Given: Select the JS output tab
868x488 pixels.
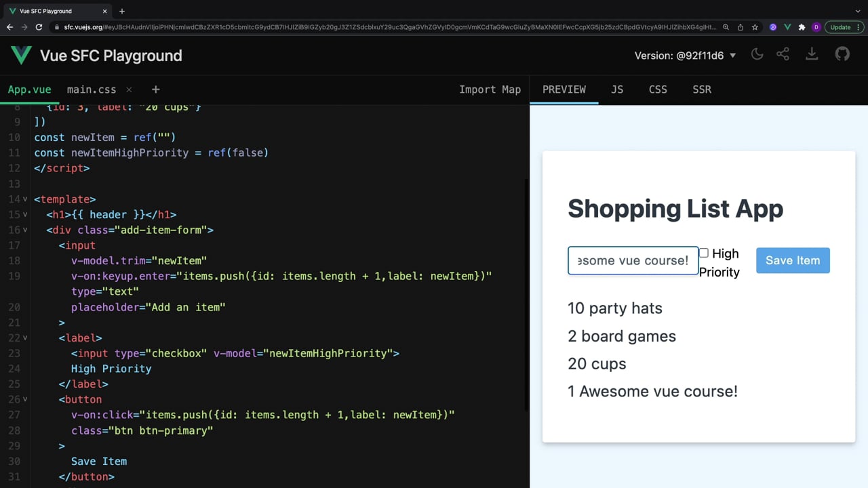Looking at the screenshot, I should [617, 89].
